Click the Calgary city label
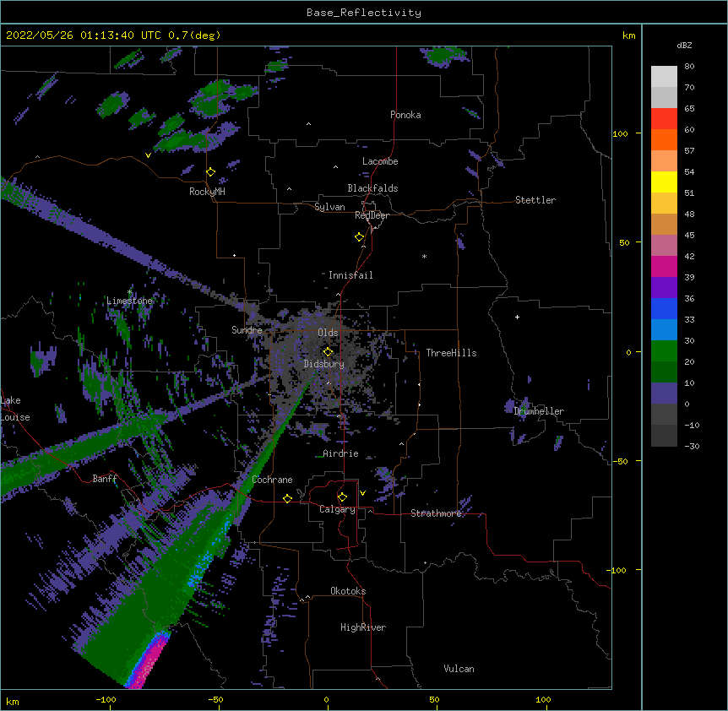 (x=337, y=509)
